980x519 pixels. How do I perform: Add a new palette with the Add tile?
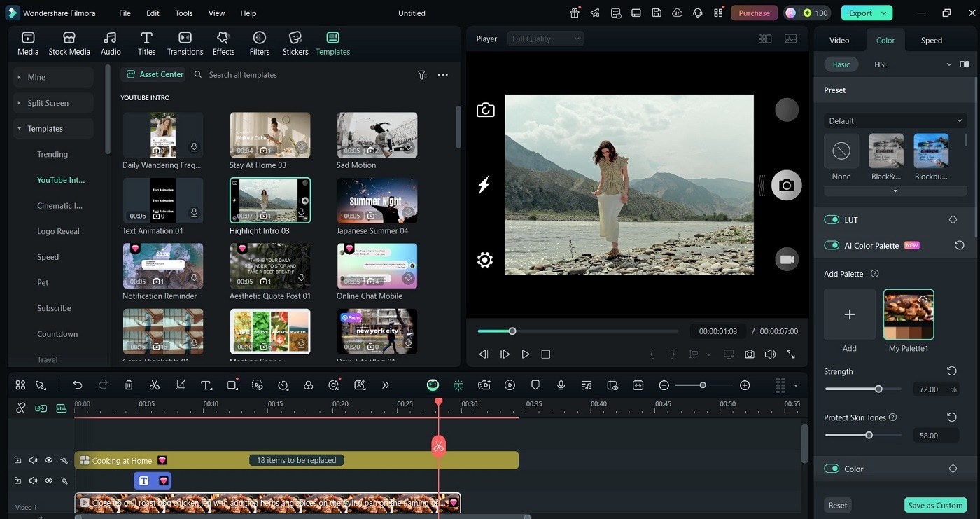(x=850, y=315)
